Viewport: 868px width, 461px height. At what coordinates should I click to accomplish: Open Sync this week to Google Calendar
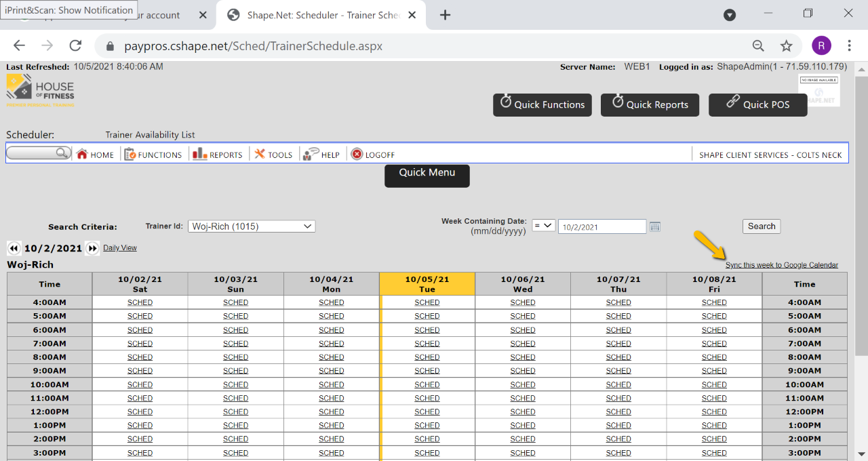(783, 264)
